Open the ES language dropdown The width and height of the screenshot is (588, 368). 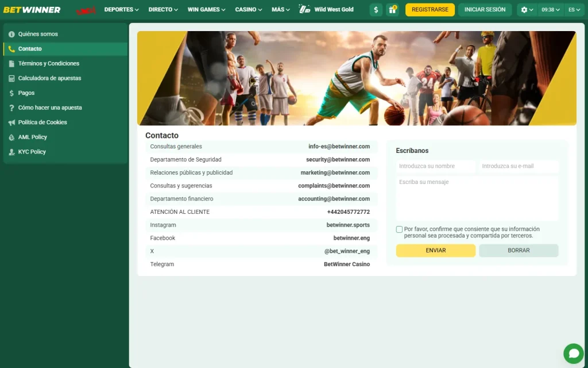(574, 10)
